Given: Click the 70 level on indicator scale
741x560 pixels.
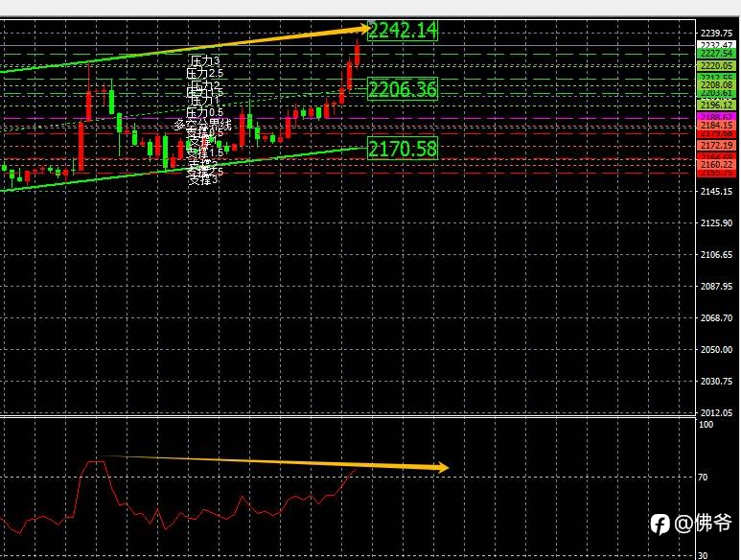Looking at the screenshot, I should pos(703,478).
